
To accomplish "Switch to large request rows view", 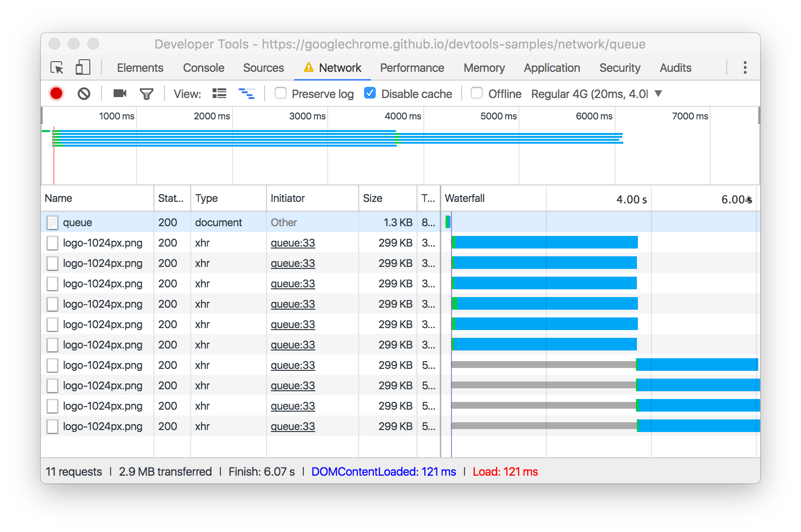I will [x=219, y=93].
